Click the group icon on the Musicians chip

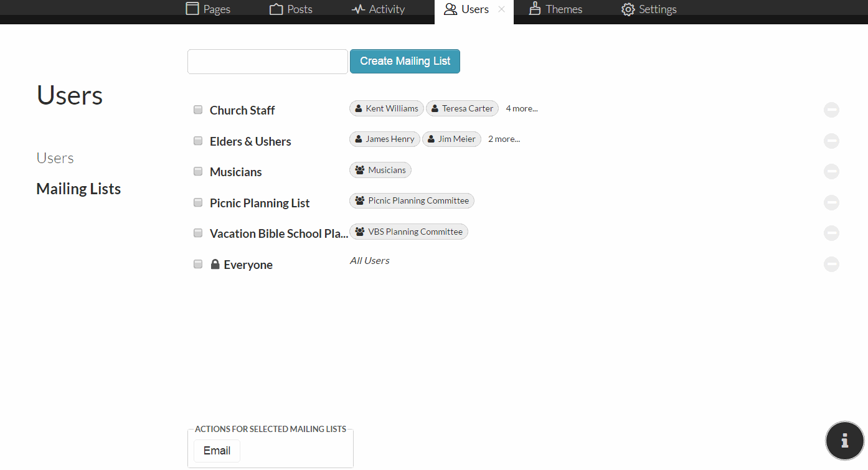pyautogui.click(x=359, y=169)
